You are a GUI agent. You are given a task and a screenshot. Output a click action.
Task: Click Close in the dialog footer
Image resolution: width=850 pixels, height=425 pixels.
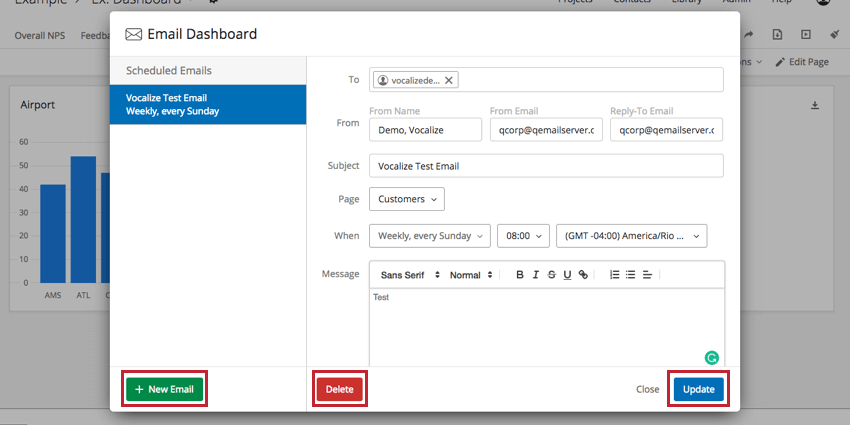point(648,389)
